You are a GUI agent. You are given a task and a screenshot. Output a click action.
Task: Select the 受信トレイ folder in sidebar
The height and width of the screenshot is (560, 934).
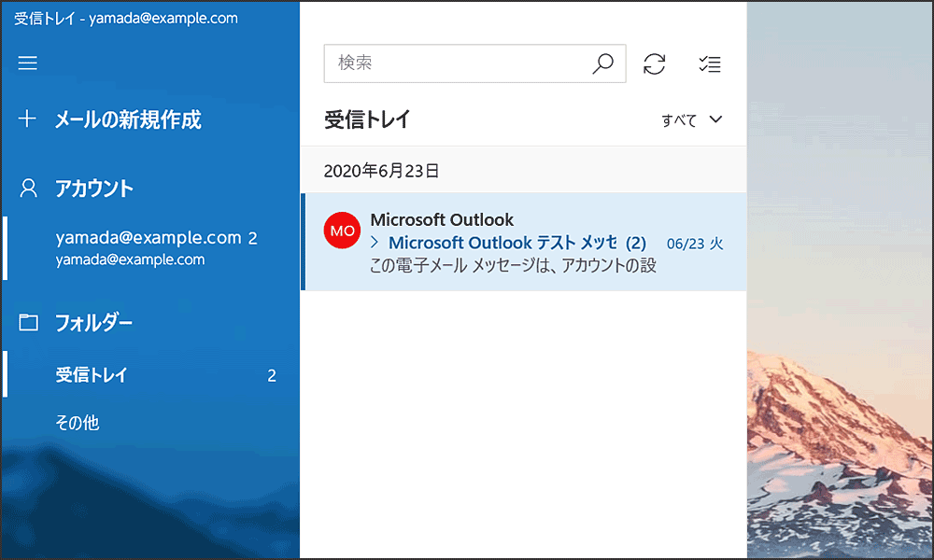pyautogui.click(x=151, y=375)
